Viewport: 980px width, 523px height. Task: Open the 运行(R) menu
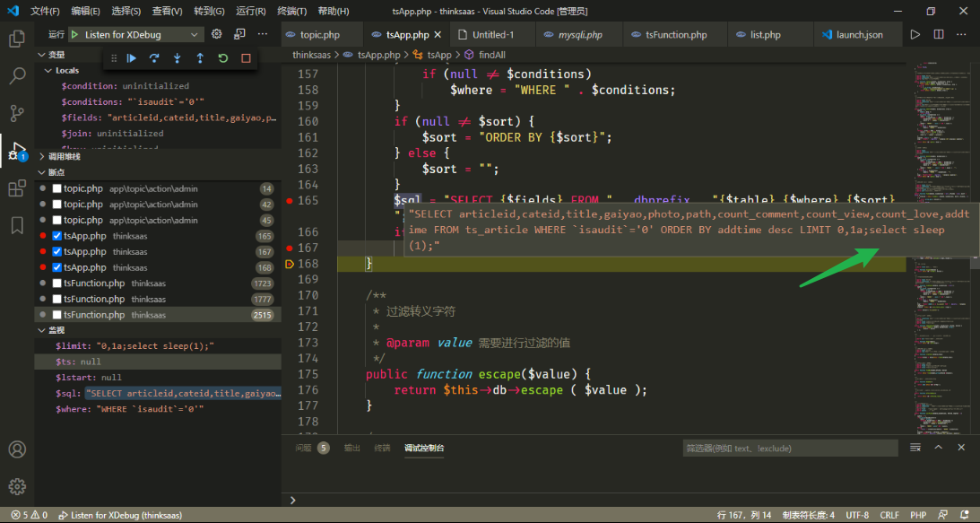tap(251, 12)
